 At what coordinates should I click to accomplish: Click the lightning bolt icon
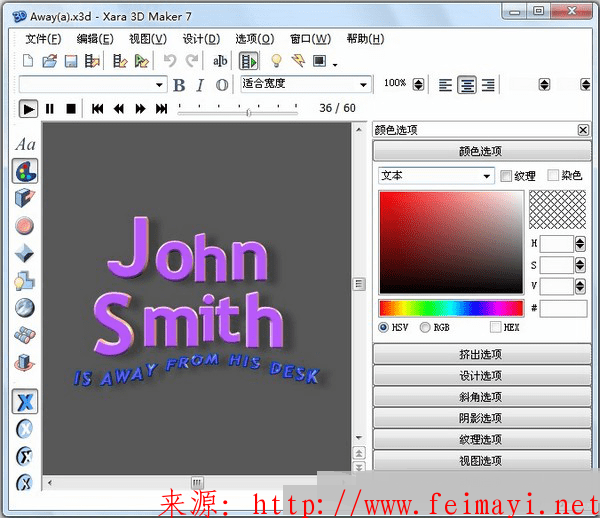click(x=298, y=61)
